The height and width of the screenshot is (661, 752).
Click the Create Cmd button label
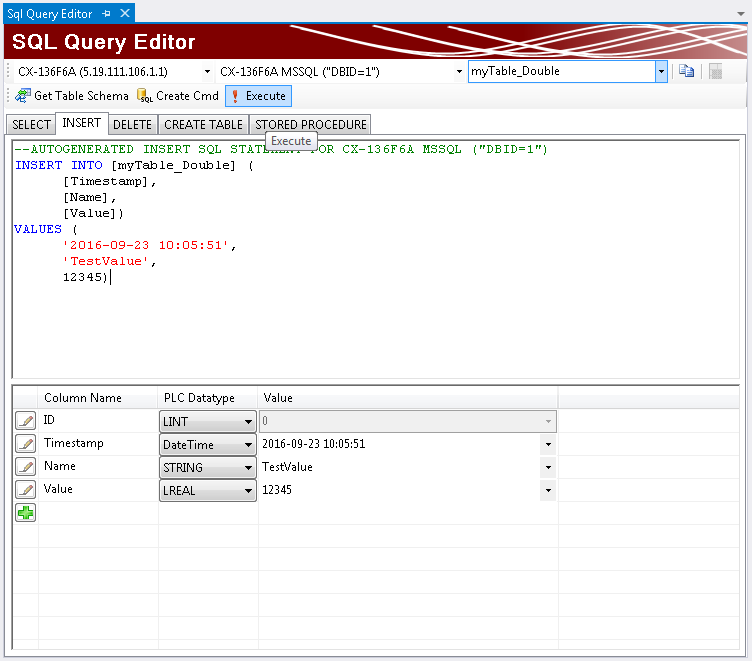(187, 96)
